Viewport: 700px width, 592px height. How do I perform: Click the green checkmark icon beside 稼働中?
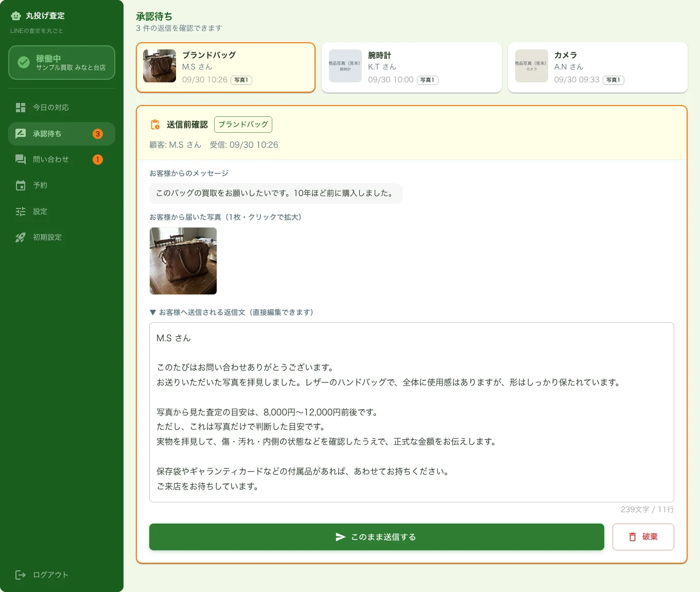24,62
